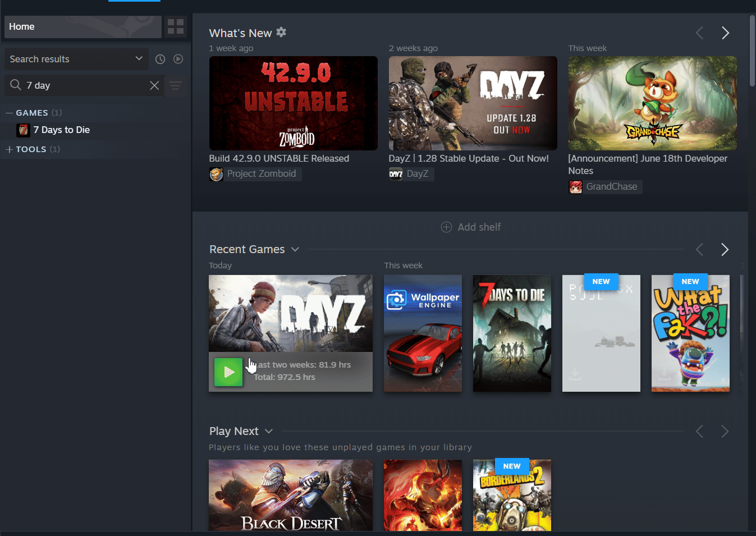The image size is (756, 536).
Task: Go to previous What's New page
Action: click(699, 33)
